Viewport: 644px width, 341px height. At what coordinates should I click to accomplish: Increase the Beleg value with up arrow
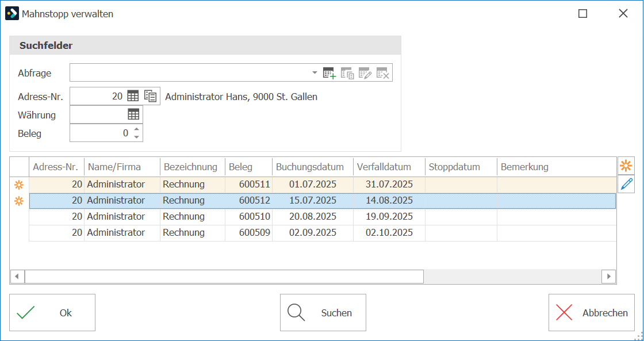click(137, 129)
